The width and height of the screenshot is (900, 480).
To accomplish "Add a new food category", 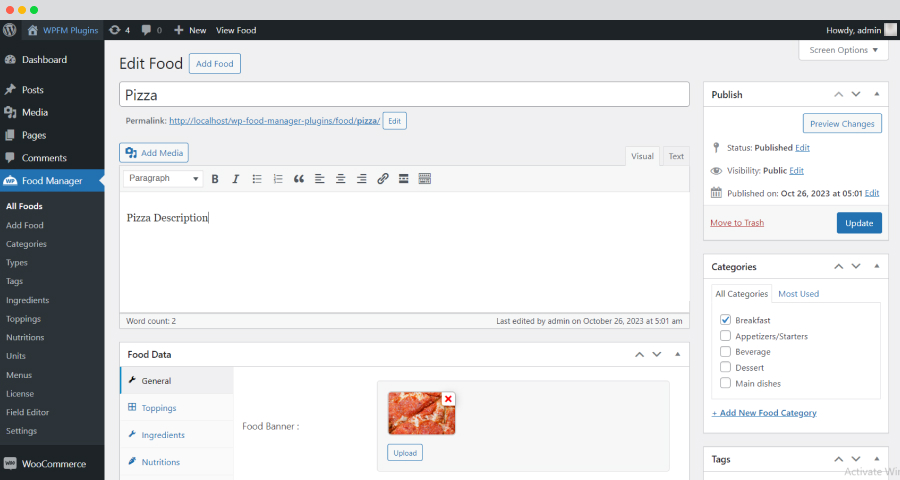I will click(x=764, y=413).
